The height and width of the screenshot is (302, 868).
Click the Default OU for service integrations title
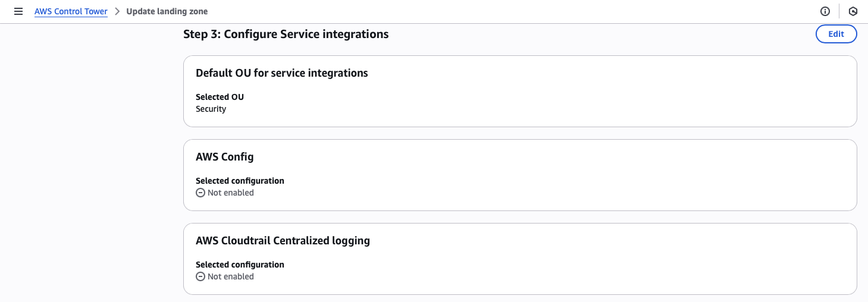click(x=281, y=73)
